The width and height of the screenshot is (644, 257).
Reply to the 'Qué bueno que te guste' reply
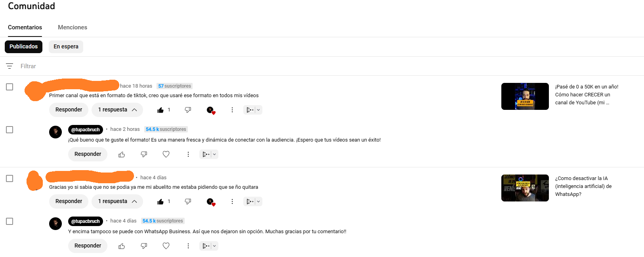[88, 154]
